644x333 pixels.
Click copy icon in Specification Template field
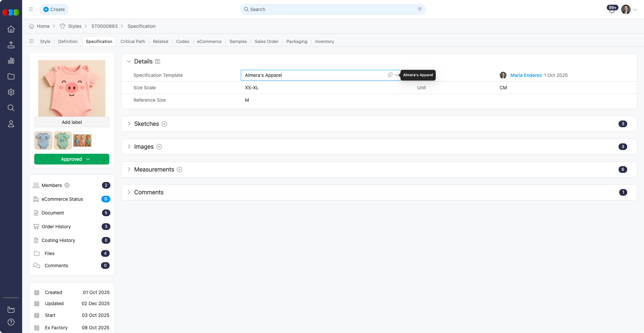click(x=390, y=75)
